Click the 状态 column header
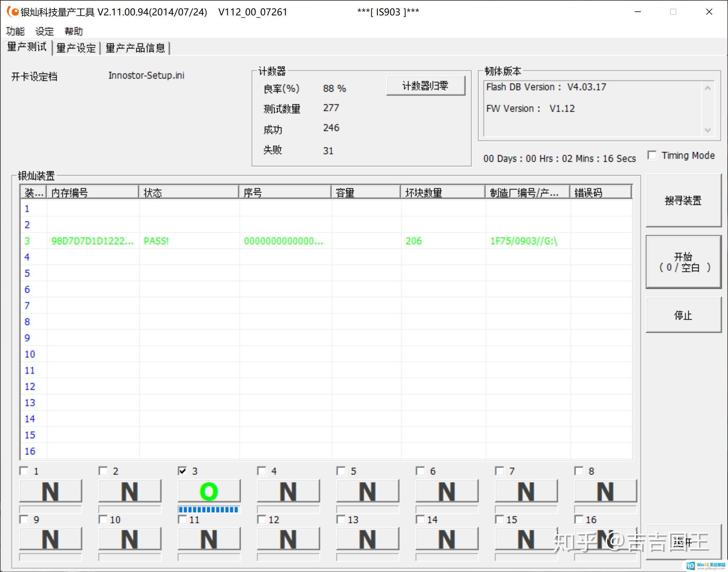Screen dimensions: 728x572 (189, 192)
